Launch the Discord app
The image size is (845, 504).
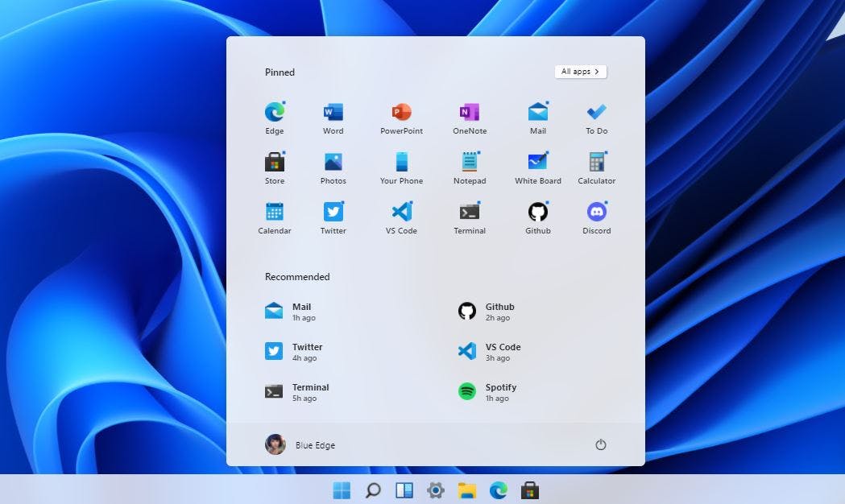point(597,217)
